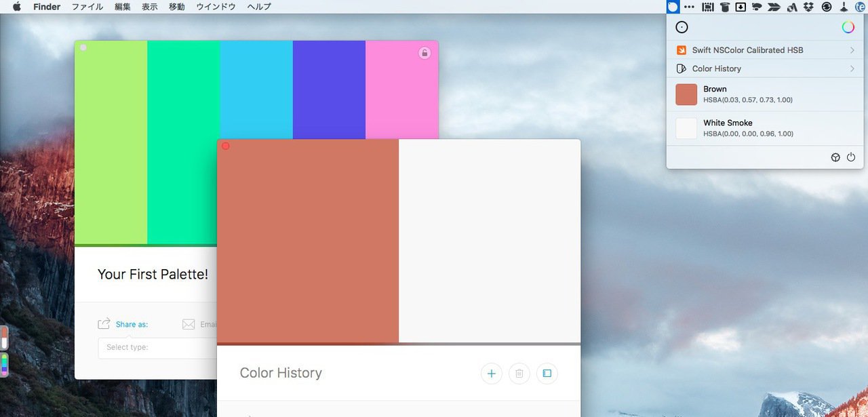Toggle the lock icon on the palette window
The width and height of the screenshot is (868, 417).
425,53
